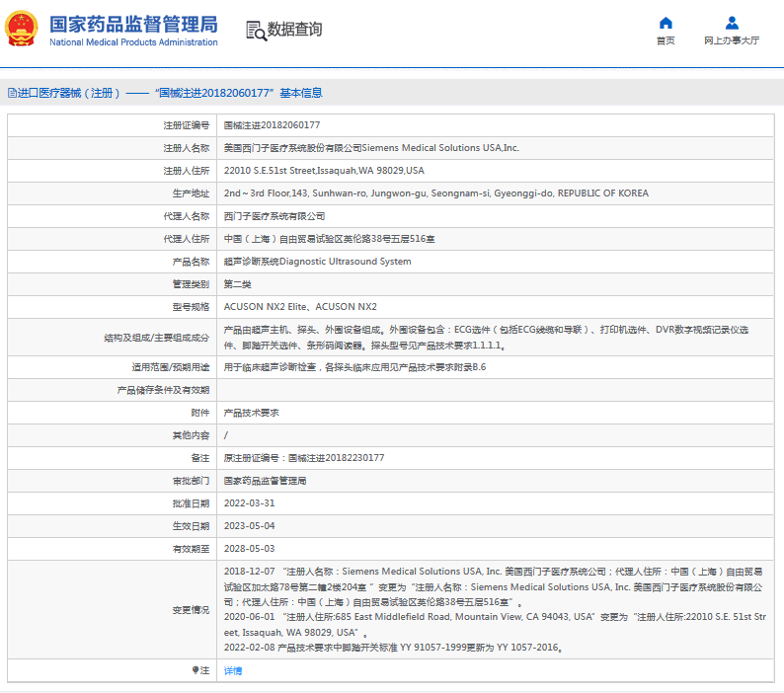Click address 22010 S.E.51st Street Issaquah
784x693 pixels.
pos(324,171)
